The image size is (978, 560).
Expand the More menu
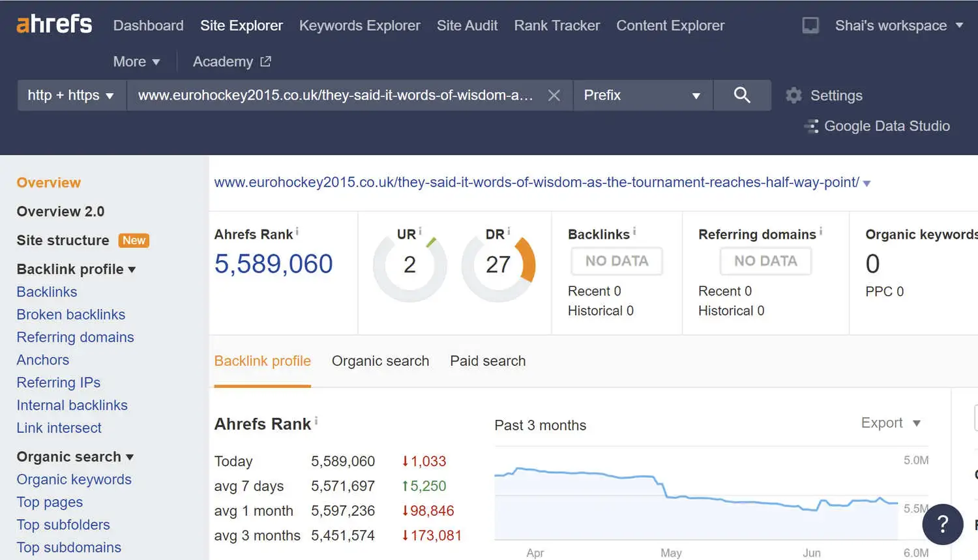click(136, 61)
